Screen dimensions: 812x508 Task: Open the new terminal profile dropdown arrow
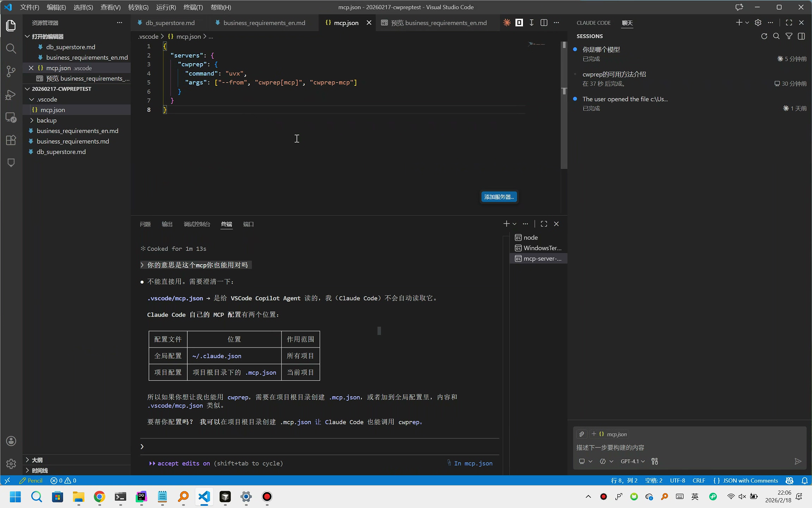tap(515, 224)
